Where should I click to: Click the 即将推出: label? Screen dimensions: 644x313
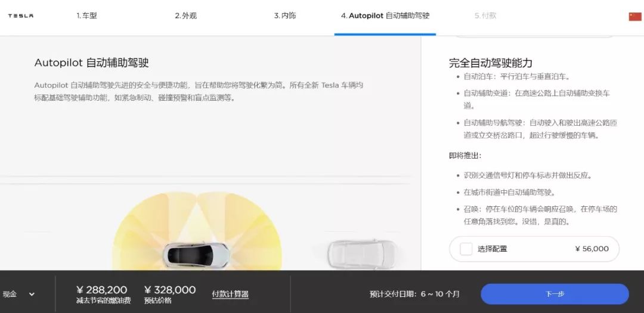point(465,156)
